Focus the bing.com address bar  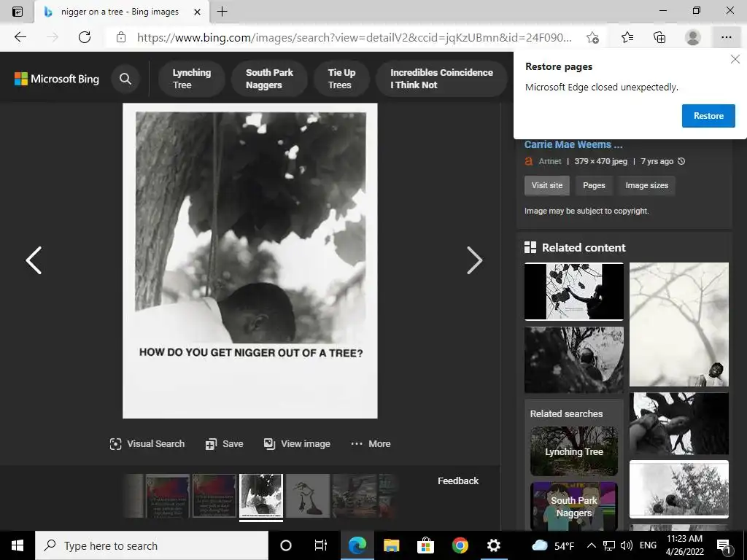click(354, 37)
